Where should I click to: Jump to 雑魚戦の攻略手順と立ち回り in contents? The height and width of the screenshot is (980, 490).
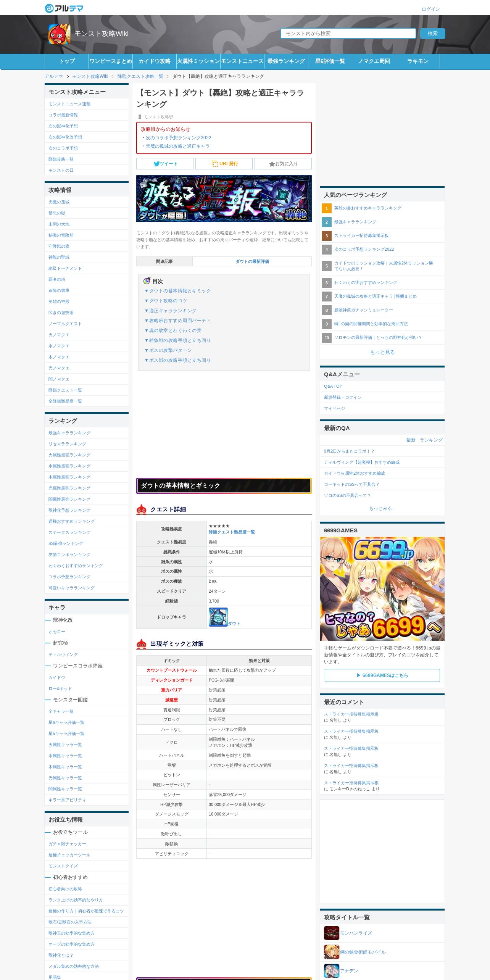[177, 340]
